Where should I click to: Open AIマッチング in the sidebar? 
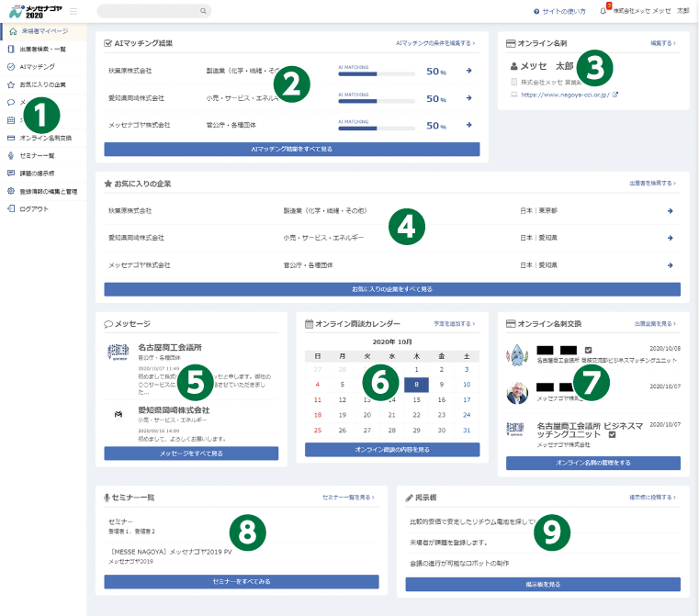[x=38, y=67]
